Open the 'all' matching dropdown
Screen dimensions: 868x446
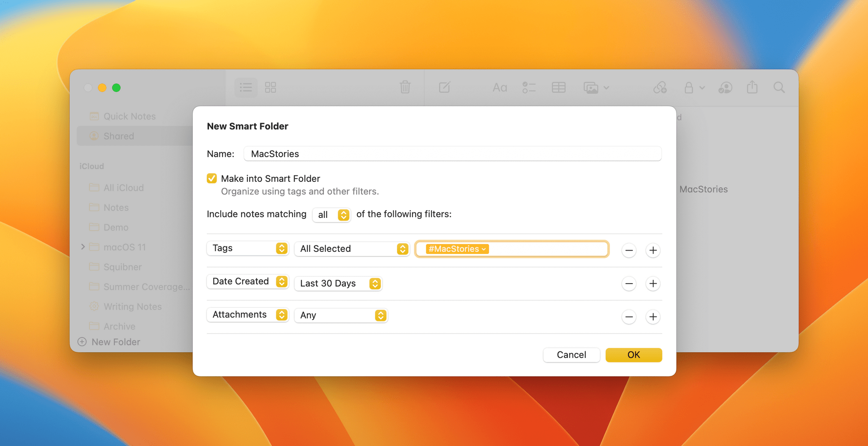coord(331,215)
